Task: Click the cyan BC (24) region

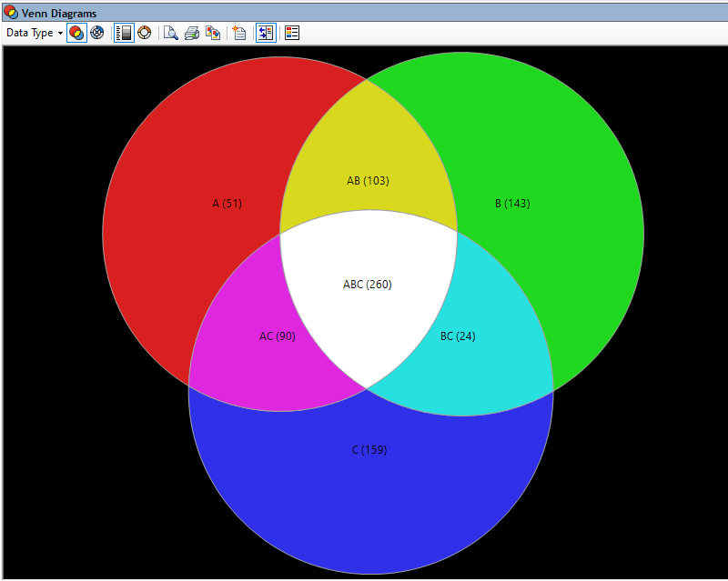Action: 457,336
